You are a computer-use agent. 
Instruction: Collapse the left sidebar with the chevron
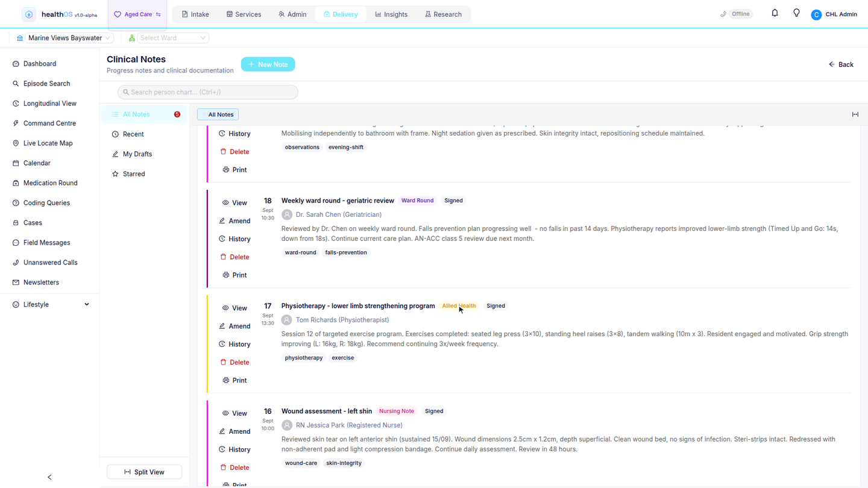click(x=49, y=477)
